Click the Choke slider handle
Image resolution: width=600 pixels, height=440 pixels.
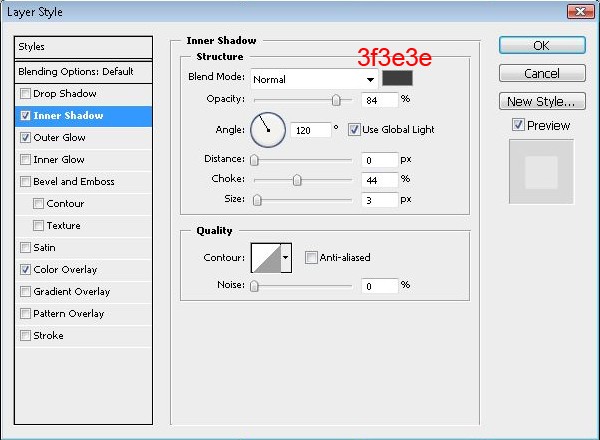point(297,180)
